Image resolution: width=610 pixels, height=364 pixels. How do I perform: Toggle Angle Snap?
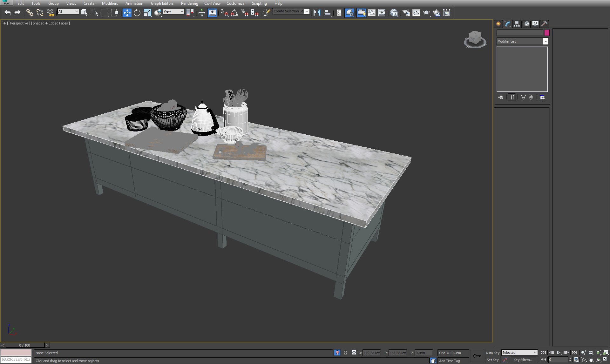pos(234,13)
